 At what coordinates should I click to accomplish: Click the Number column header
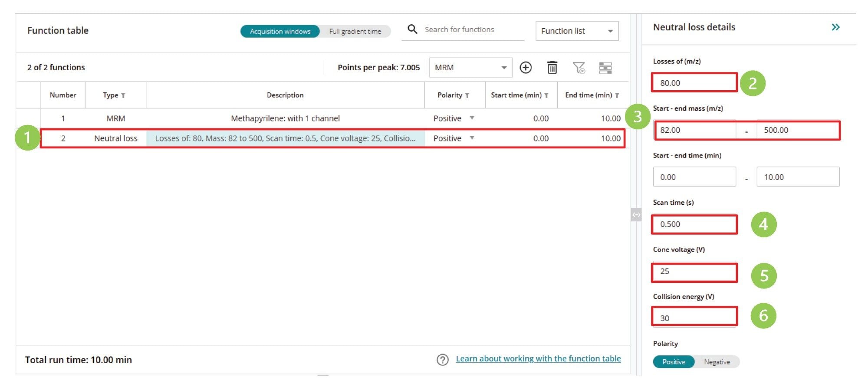(x=63, y=95)
